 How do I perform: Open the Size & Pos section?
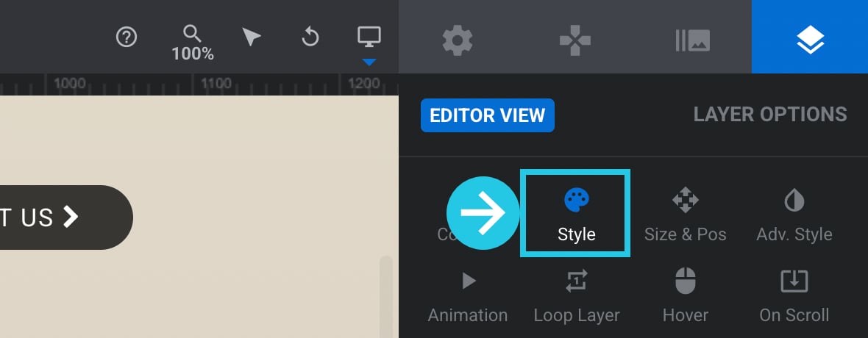[x=685, y=215]
